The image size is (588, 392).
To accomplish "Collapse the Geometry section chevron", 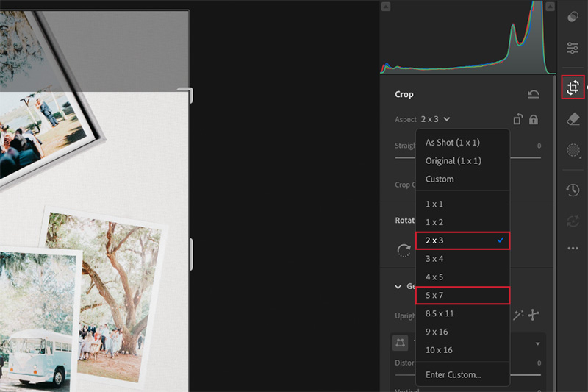I will pos(399,286).
